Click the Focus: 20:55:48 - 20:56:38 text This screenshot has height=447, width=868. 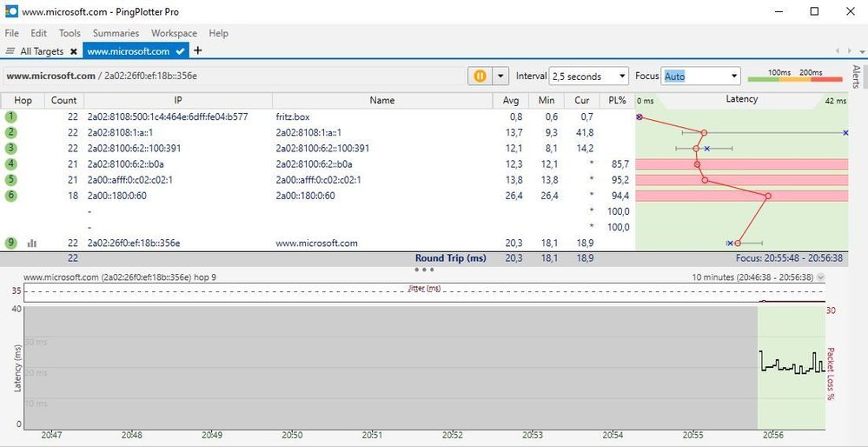(791, 258)
